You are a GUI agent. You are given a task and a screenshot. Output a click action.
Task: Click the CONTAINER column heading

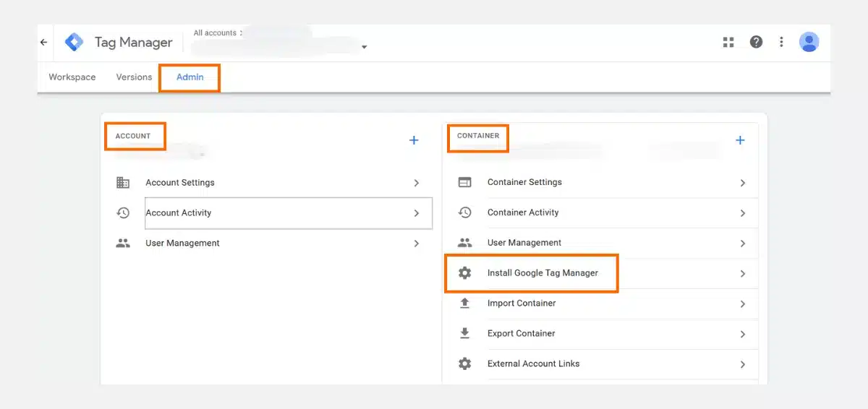point(478,136)
